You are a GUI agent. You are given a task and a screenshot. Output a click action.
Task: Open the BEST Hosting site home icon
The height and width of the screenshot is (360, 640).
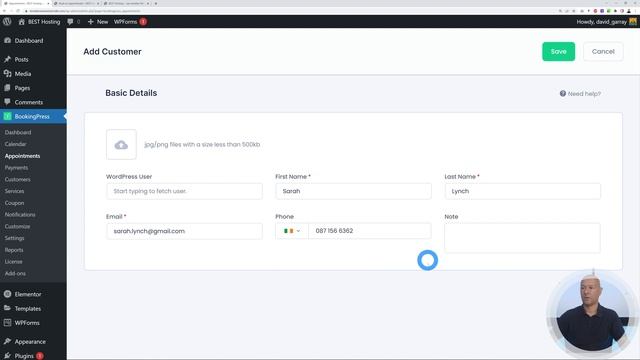(22, 22)
